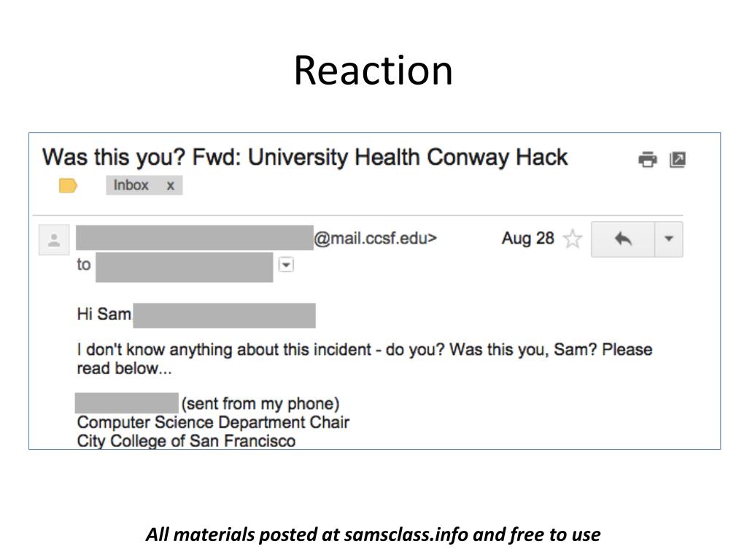Click the yellow importance label marker
Viewport: 747px width, 560px height.
point(68,185)
